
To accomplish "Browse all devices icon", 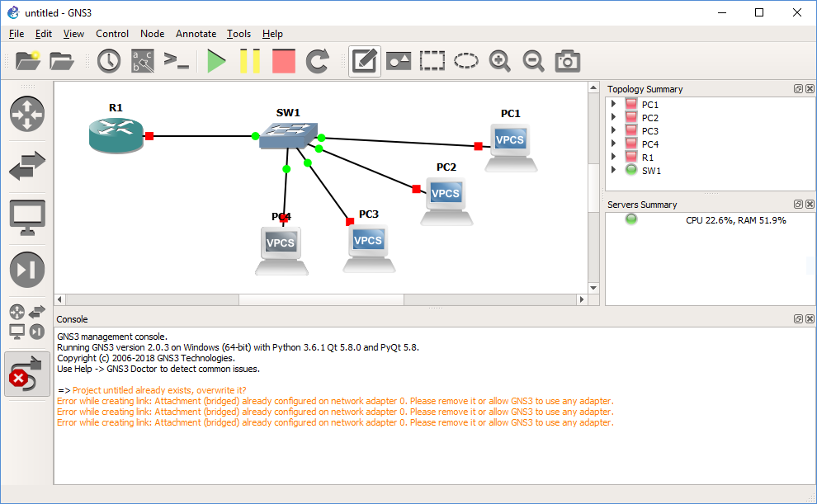I will 27,322.
